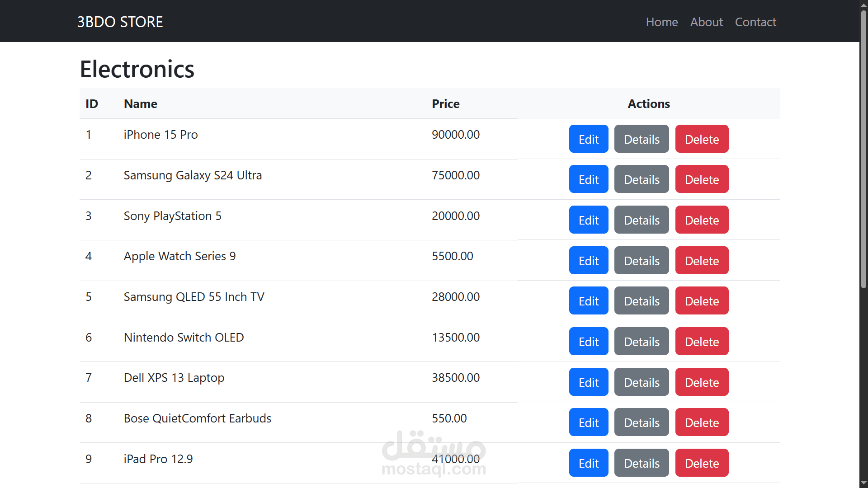Open the 3BDO STORE brand link
The width and height of the screenshot is (868, 488).
click(120, 22)
